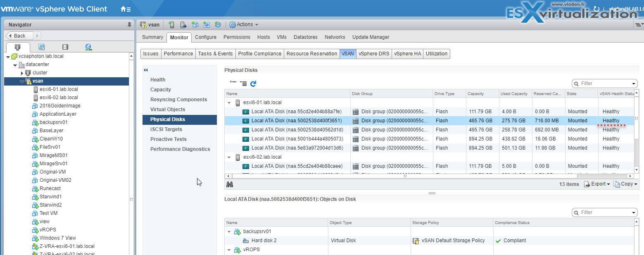Click in the Objects on Disk Filter field
644x255 pixels.
pos(605,212)
